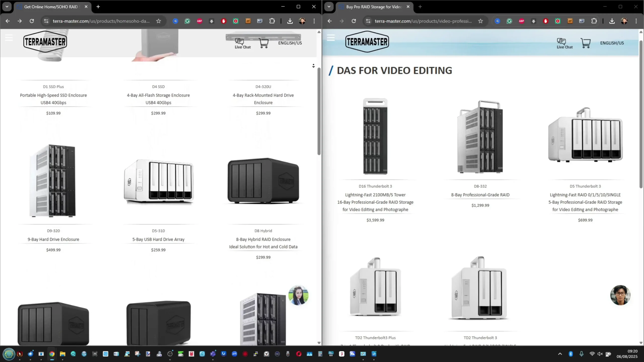Image resolution: width=644 pixels, height=362 pixels.
Task: Reload page in left browser window
Action: (32, 21)
